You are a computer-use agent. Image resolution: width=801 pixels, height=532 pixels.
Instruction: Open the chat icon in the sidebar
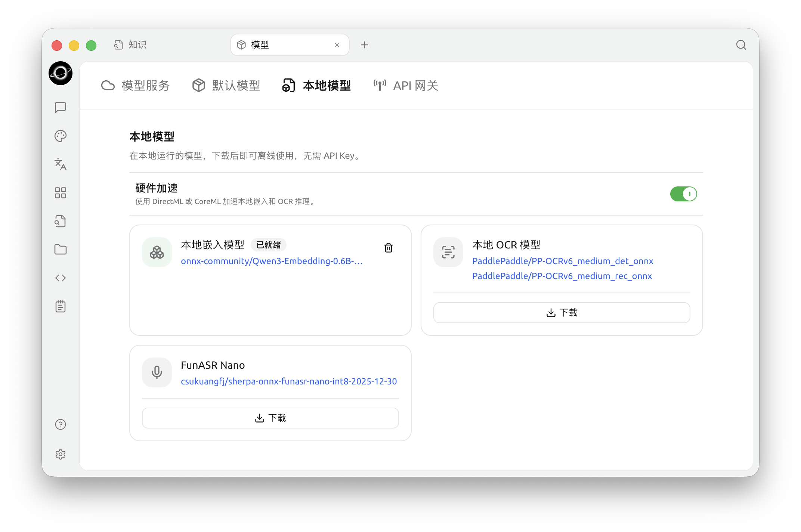[x=60, y=108]
